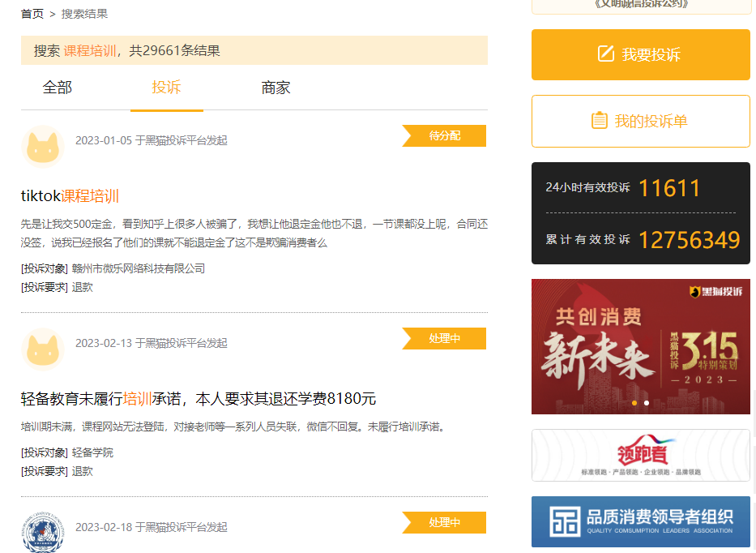Open complaint 轻备教育未履行培训承诺
Screen dimensions: 756x553
tap(199, 399)
